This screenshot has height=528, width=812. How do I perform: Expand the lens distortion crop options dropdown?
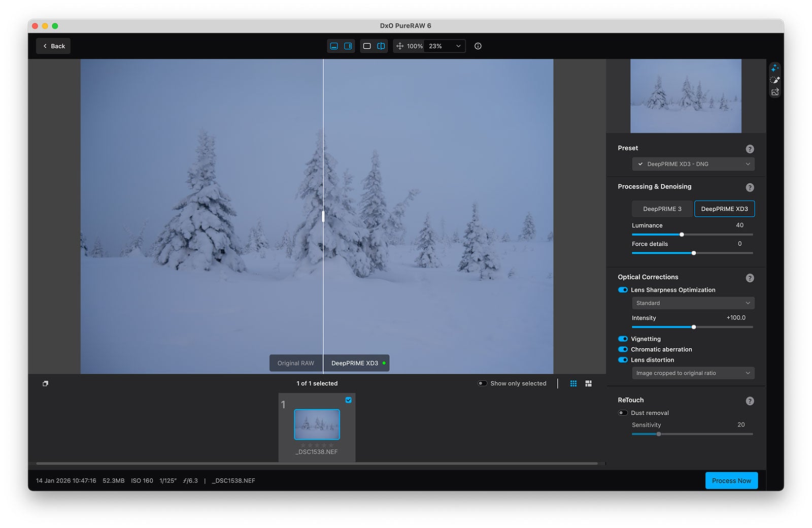pyautogui.click(x=693, y=373)
